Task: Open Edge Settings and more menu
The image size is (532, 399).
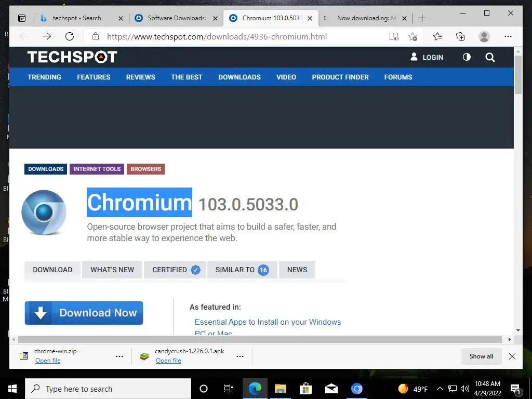Action: point(508,36)
